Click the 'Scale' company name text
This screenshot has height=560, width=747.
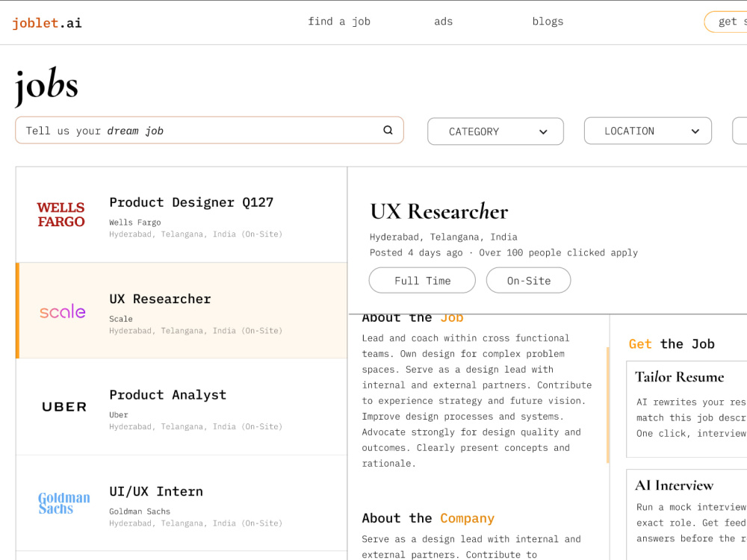[x=121, y=319]
